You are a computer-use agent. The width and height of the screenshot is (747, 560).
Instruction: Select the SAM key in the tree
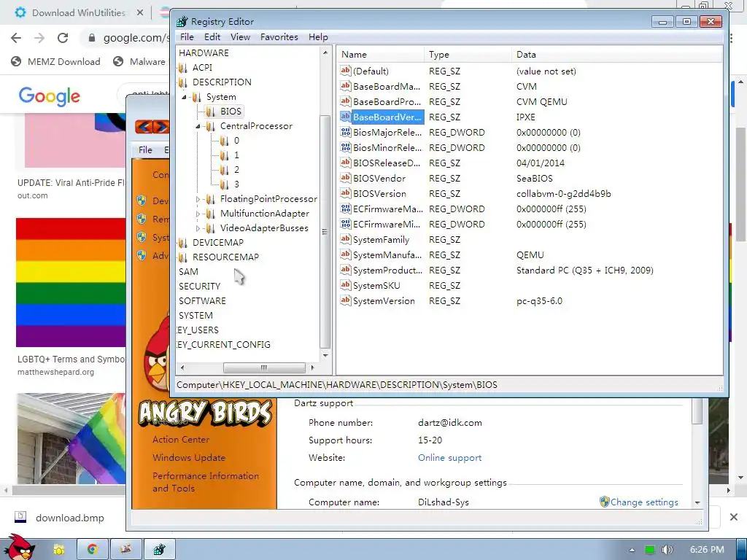pyautogui.click(x=188, y=272)
